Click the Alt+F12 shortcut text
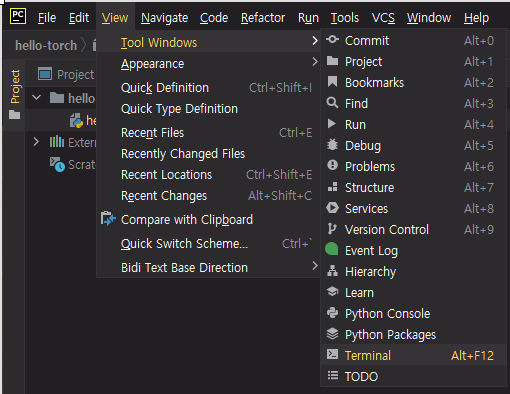510x394 pixels. tap(472, 356)
